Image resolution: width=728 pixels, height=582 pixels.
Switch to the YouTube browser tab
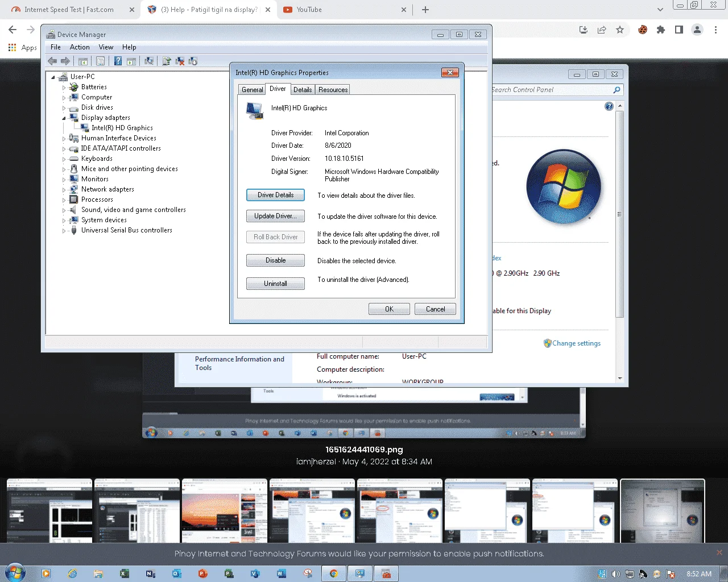(x=344, y=10)
